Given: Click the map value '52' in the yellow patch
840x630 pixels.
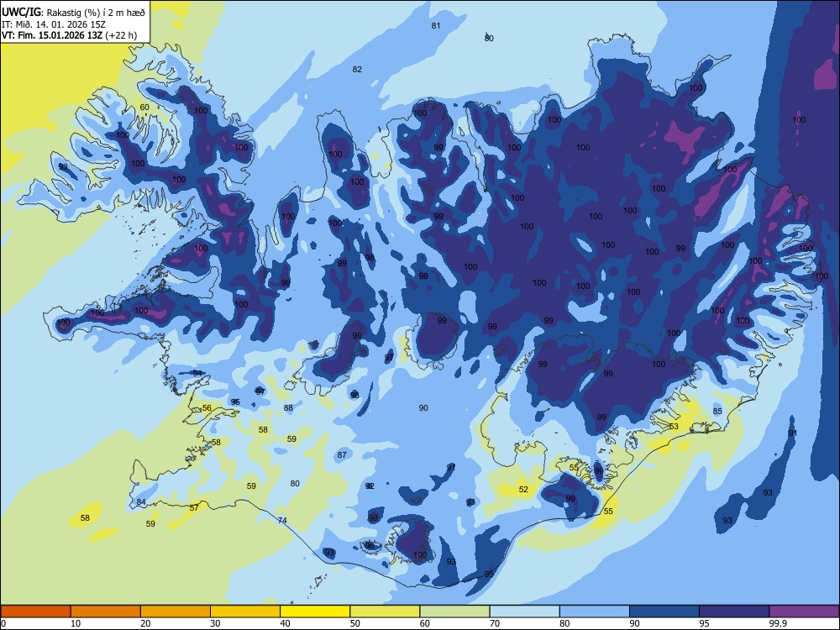Looking at the screenshot, I should click(523, 489).
